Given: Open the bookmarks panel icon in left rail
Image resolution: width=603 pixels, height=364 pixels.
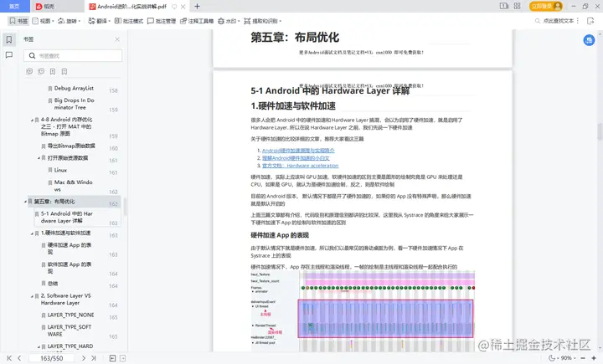Looking at the screenshot, I should point(9,39).
